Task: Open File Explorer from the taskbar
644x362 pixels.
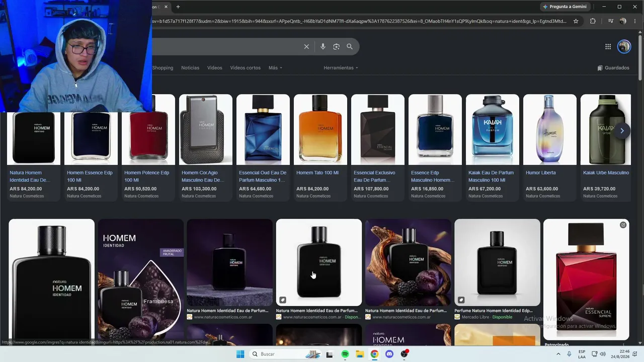Action: (x=360, y=354)
